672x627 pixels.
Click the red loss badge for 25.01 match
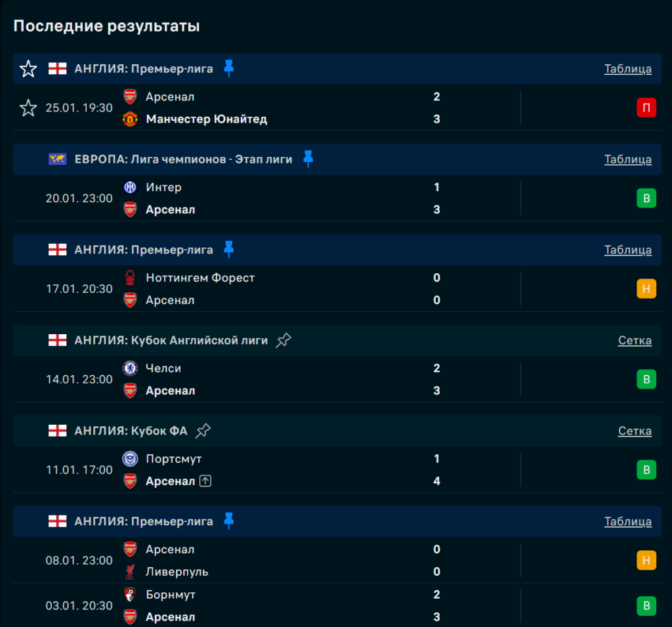pos(646,108)
